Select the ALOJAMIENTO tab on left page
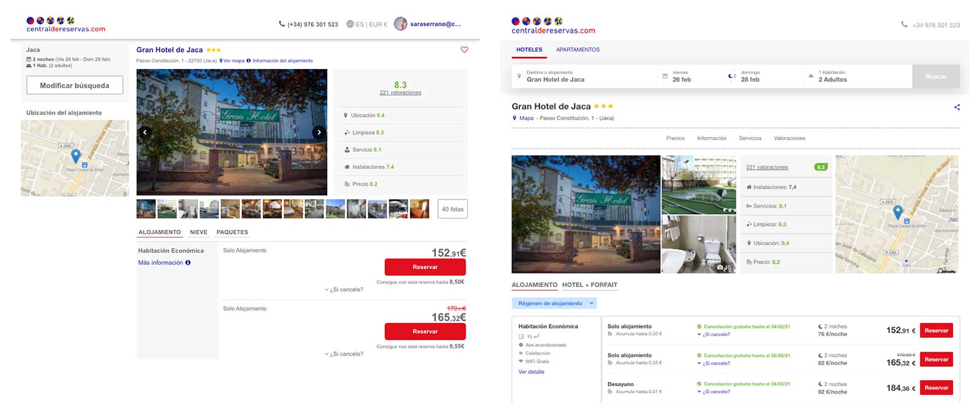980x413 pixels. [159, 233]
